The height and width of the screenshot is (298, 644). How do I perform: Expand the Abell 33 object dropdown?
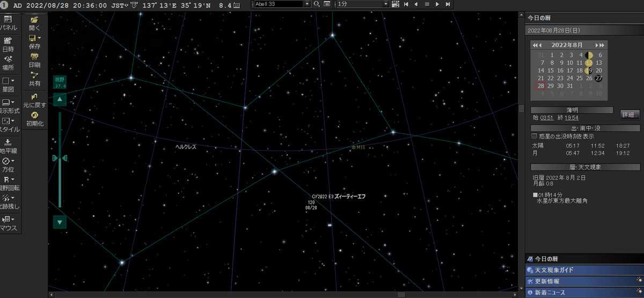[307, 4]
